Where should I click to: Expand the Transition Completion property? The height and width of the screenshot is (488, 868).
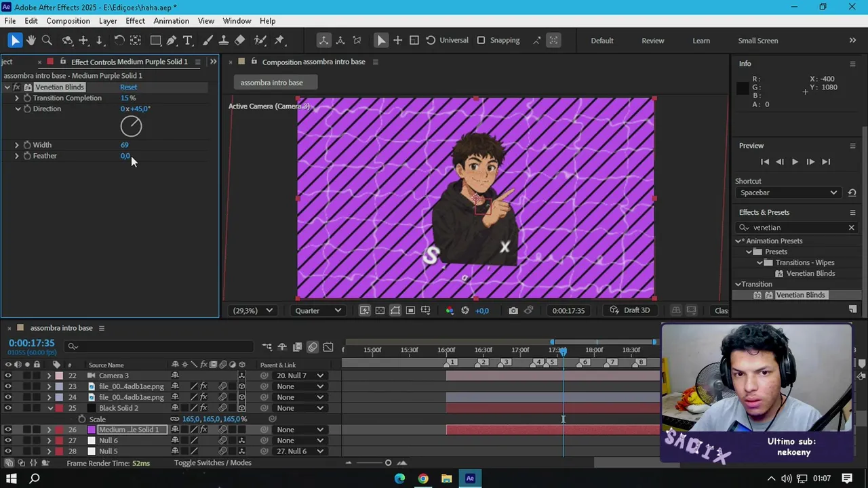point(17,98)
